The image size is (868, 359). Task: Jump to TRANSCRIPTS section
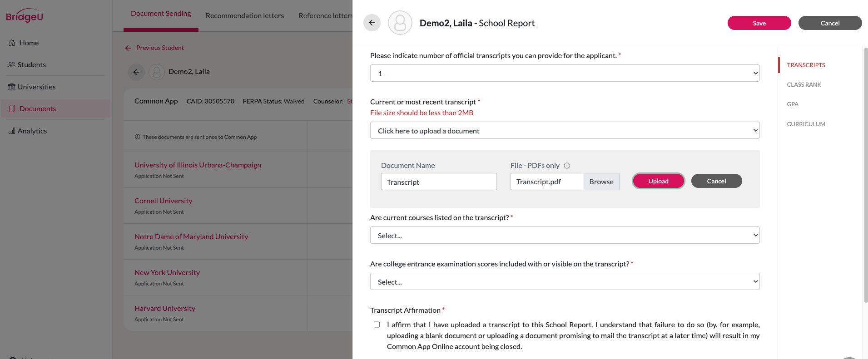point(806,65)
